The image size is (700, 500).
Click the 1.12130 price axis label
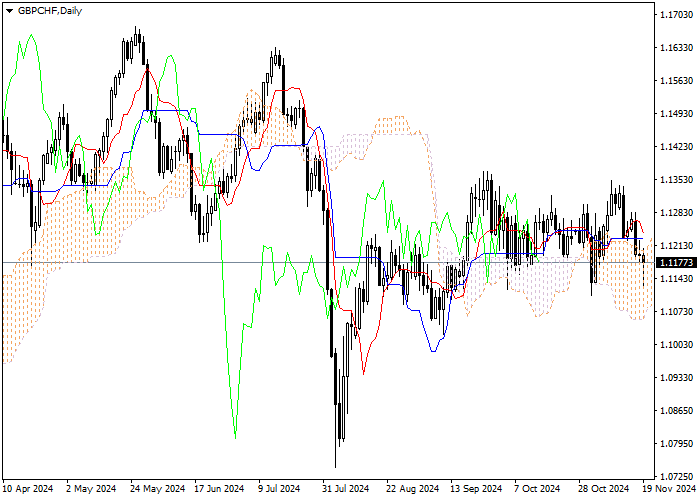click(x=676, y=246)
